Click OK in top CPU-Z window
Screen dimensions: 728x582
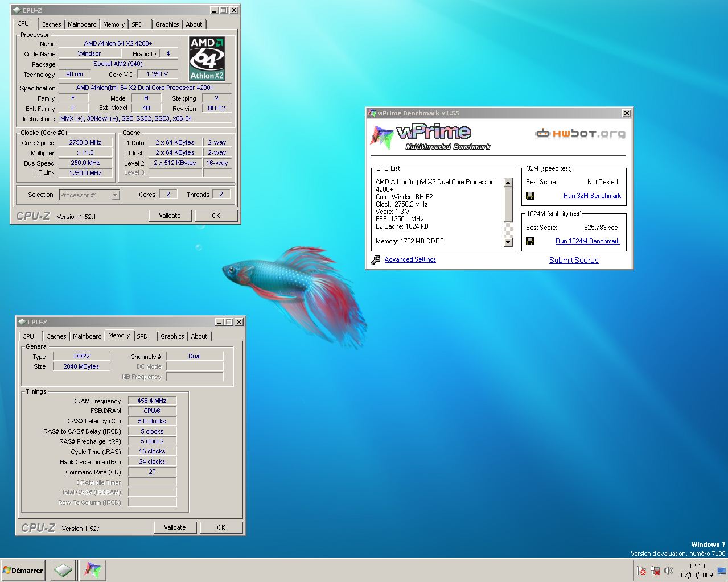[216, 216]
